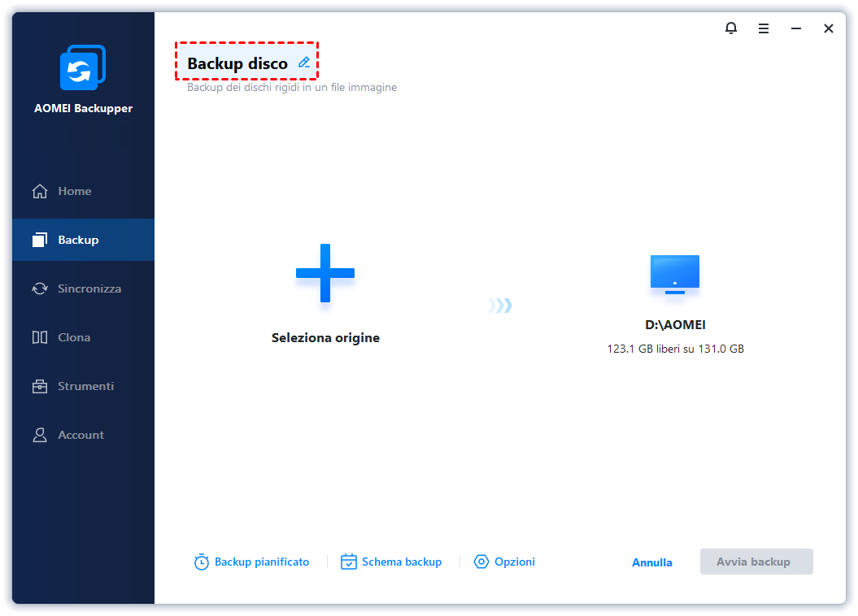Click the blue plus source icon

pos(325,273)
